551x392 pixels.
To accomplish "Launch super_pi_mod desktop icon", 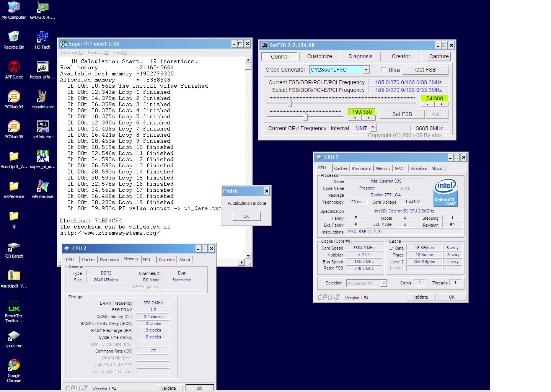I will [42, 159].
